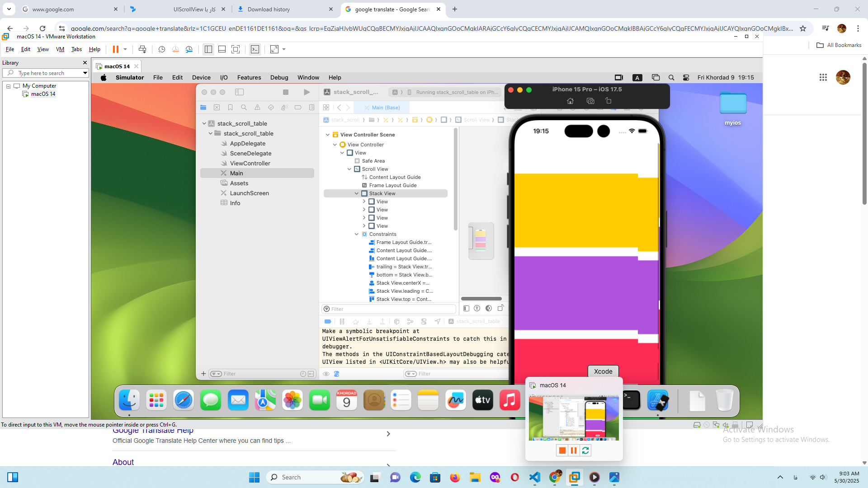Collapse the Scroll View outline item
The width and height of the screenshot is (868, 488).
click(349, 169)
